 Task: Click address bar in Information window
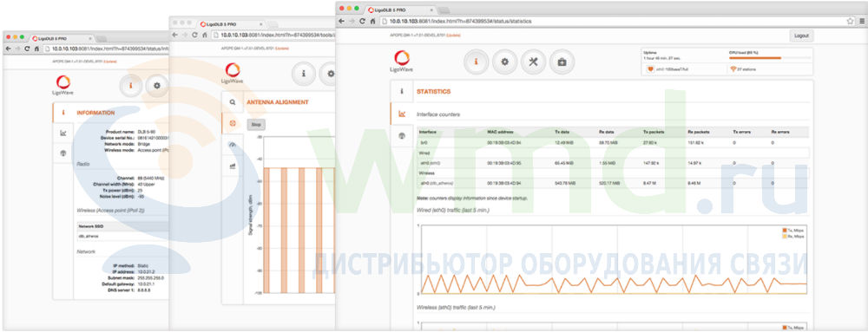click(x=106, y=49)
